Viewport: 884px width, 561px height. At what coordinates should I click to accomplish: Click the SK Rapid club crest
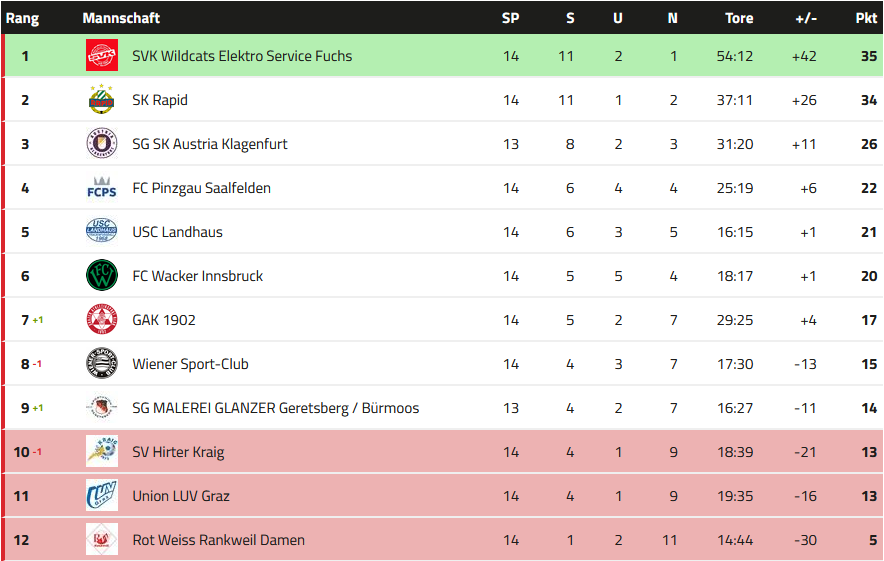pyautogui.click(x=102, y=100)
